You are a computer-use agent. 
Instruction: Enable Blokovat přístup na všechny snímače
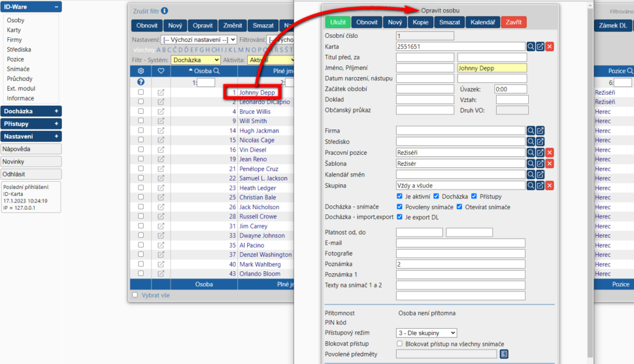tap(400, 343)
